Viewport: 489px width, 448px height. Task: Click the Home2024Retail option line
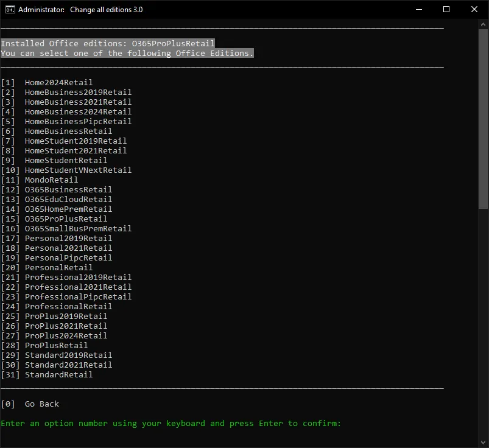(58, 83)
